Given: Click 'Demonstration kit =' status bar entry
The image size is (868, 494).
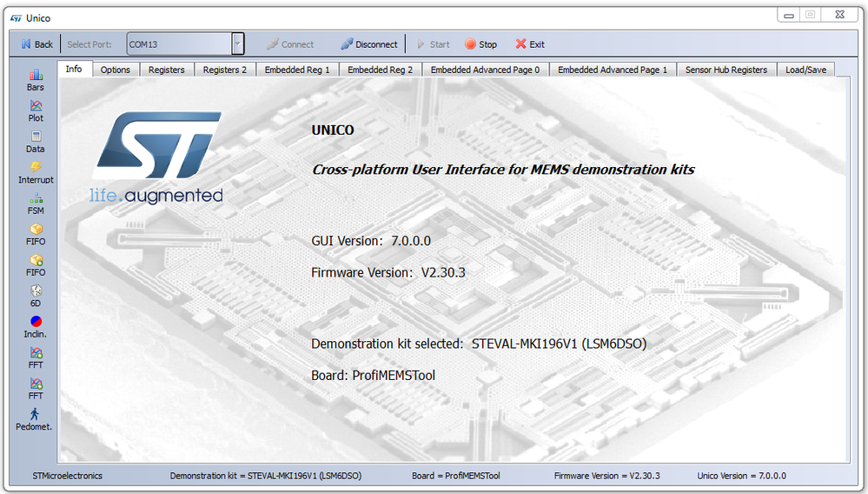Looking at the screenshot, I should coord(266,476).
